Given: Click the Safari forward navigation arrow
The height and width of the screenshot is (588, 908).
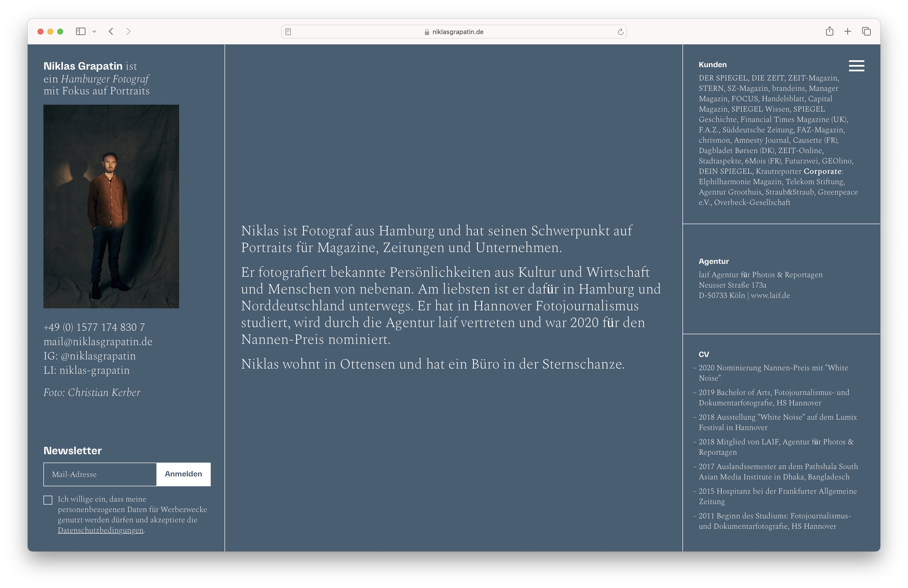Looking at the screenshot, I should (x=128, y=32).
